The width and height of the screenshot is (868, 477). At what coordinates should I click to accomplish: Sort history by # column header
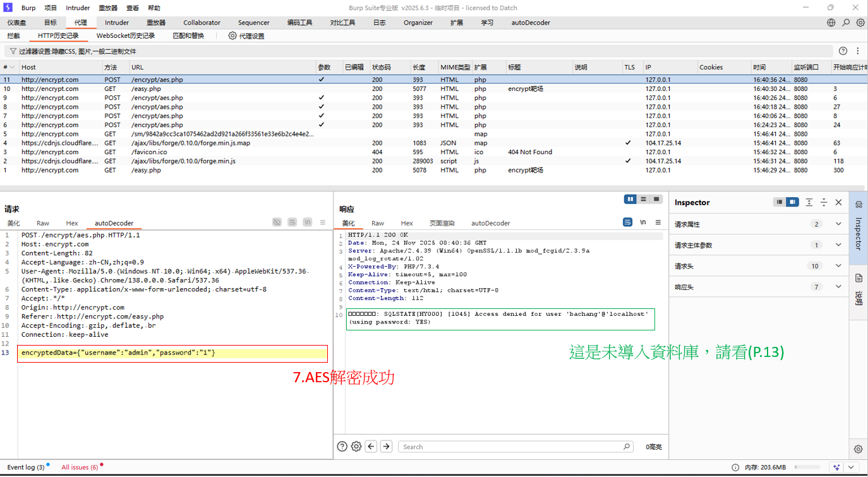point(9,67)
